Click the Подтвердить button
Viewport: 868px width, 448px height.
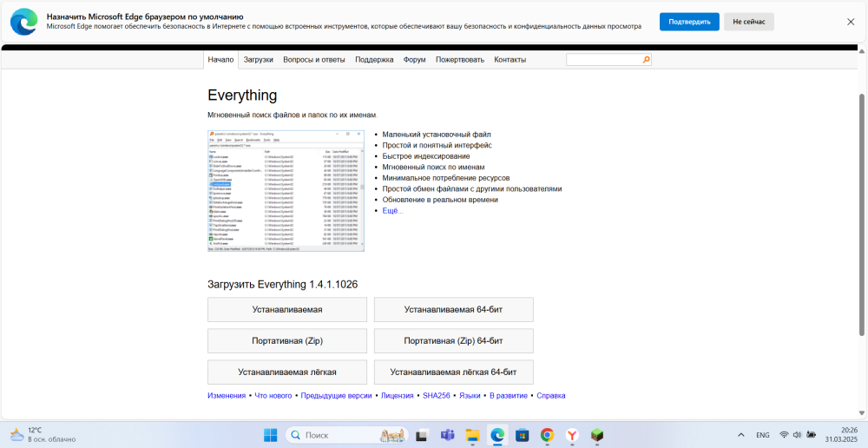pos(689,22)
